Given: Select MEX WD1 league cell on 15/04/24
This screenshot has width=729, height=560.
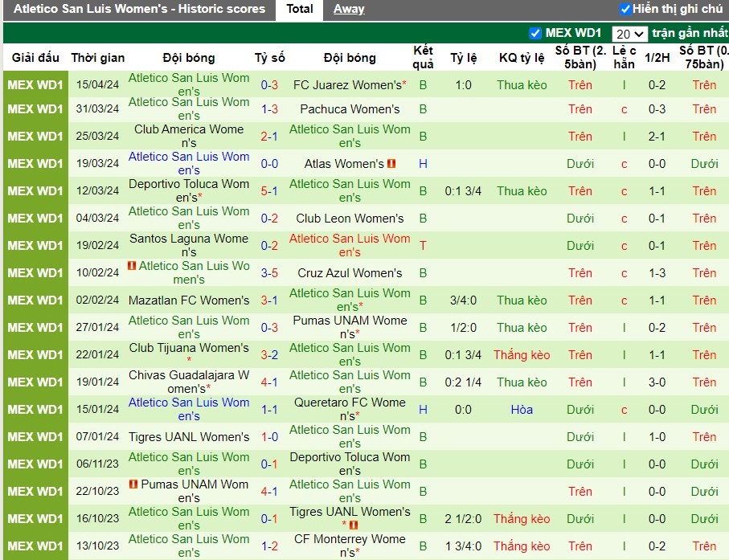Looking at the screenshot, I should [35, 84].
